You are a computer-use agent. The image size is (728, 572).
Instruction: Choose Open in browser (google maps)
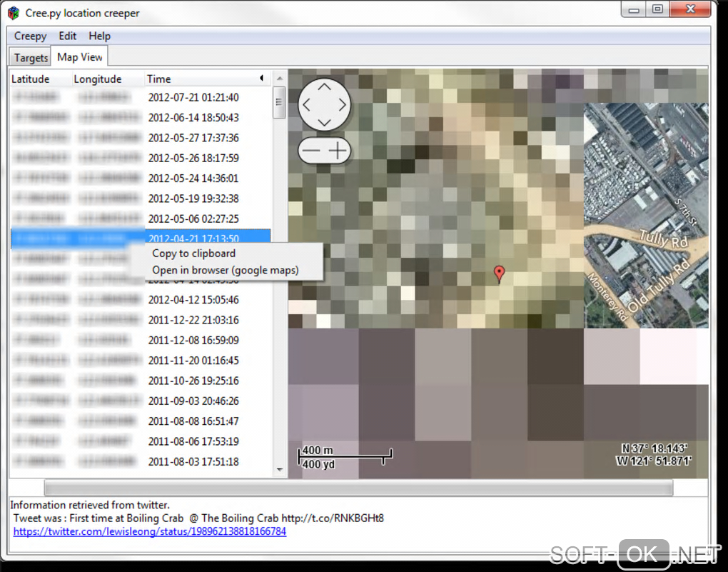pos(225,270)
